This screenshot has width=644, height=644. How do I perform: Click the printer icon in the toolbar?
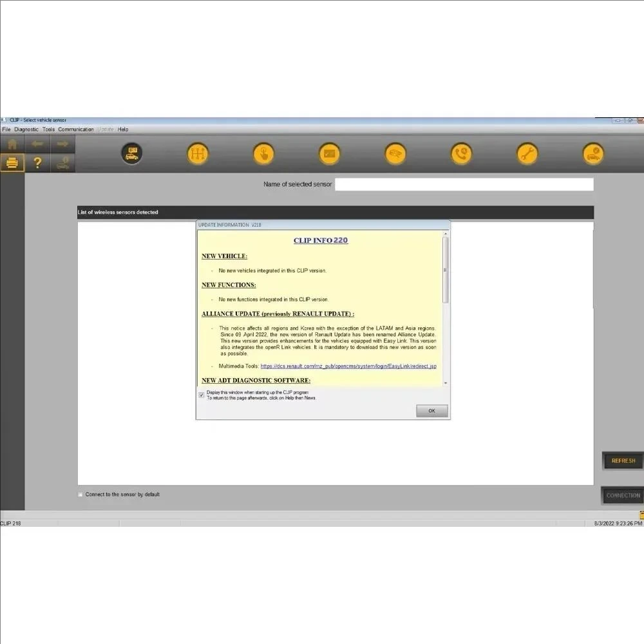pyautogui.click(x=12, y=163)
